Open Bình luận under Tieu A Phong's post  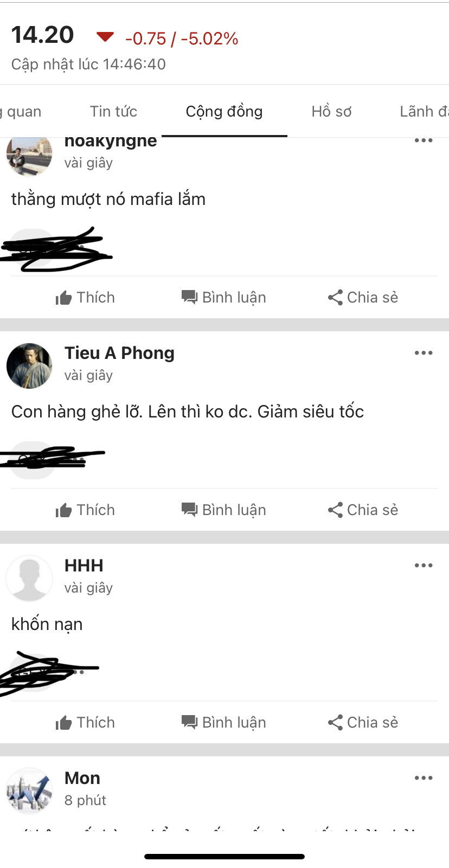click(x=223, y=510)
